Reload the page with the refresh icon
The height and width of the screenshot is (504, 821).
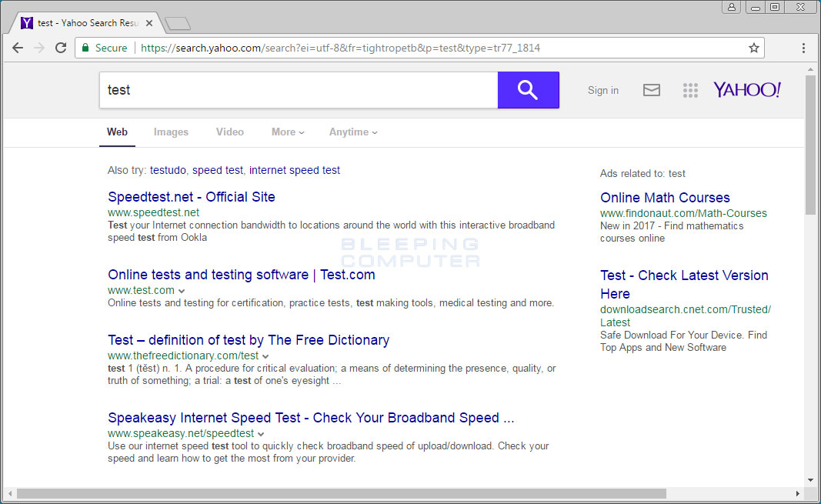(x=61, y=48)
